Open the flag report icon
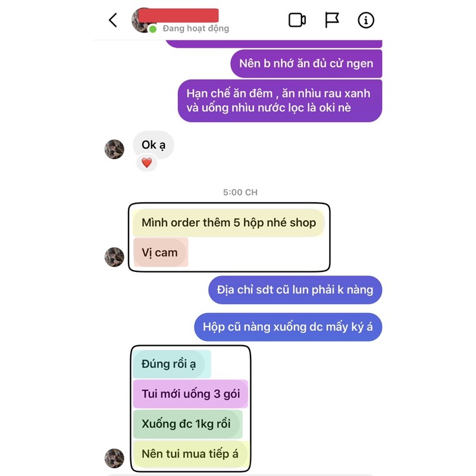The image size is (476, 476). coord(331,20)
